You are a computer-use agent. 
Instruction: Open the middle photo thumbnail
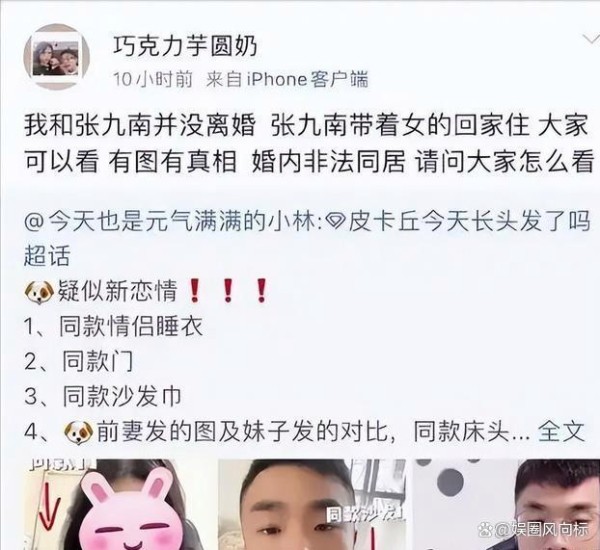tap(312, 504)
